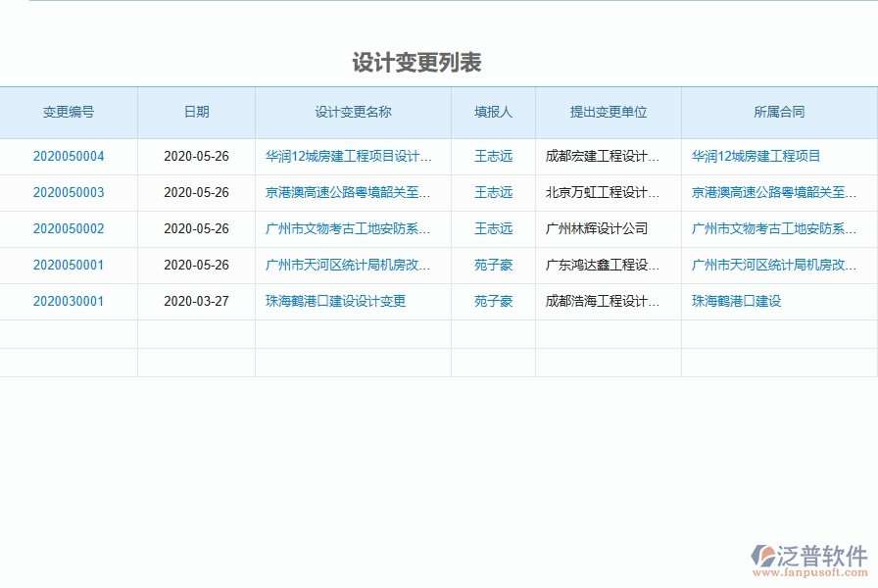
Task: View filler 苑子豪 in last row
Action: (492, 301)
